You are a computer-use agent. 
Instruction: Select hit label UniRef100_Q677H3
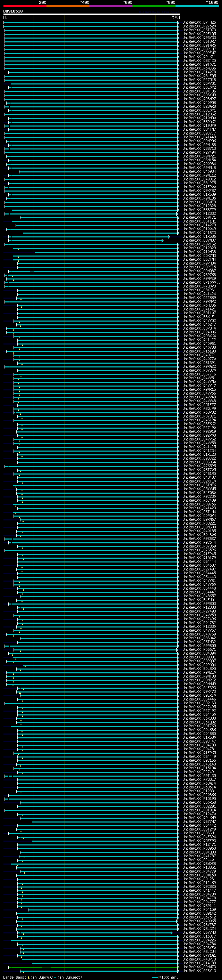[199, 932]
